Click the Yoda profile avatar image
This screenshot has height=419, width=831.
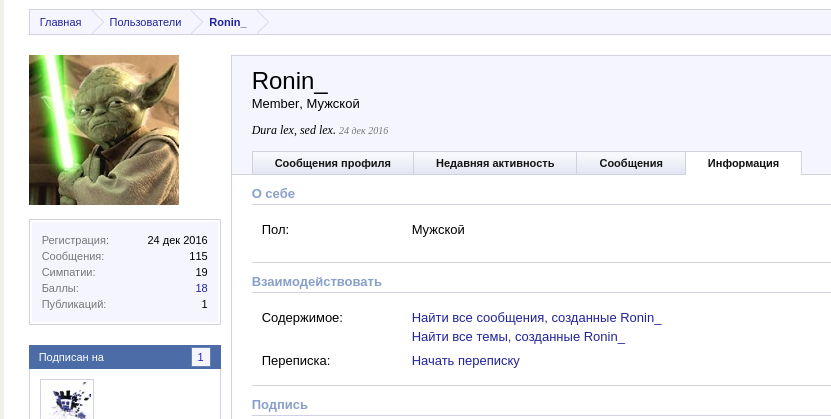[x=104, y=130]
